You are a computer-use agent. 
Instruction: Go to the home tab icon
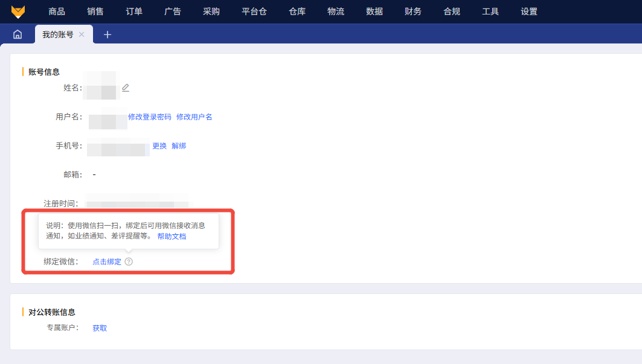point(18,34)
